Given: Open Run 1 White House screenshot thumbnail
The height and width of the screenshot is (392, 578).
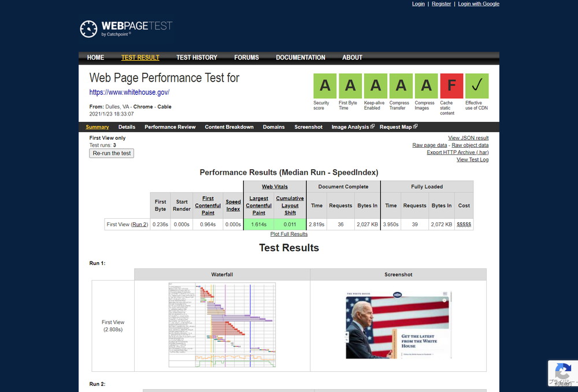Looking at the screenshot, I should pos(398,325).
